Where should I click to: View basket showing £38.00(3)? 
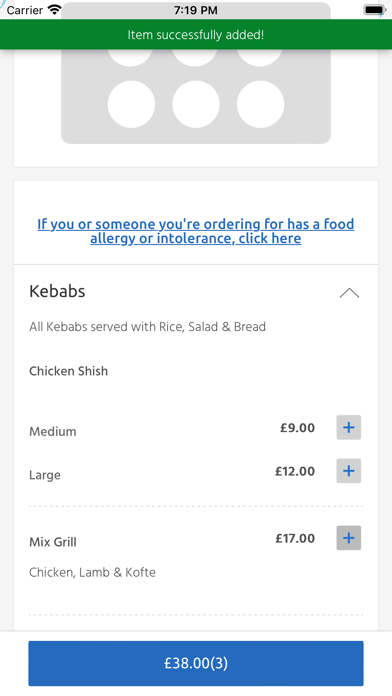coord(196,663)
